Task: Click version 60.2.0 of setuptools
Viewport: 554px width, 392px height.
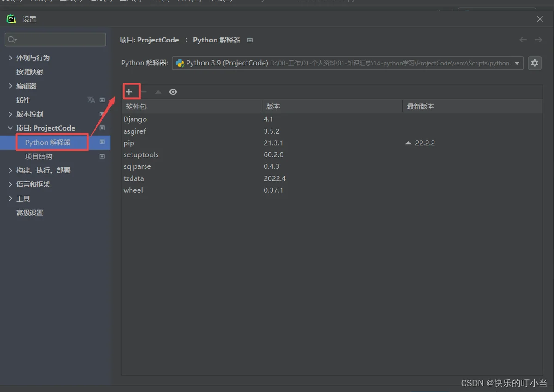Action: click(274, 154)
